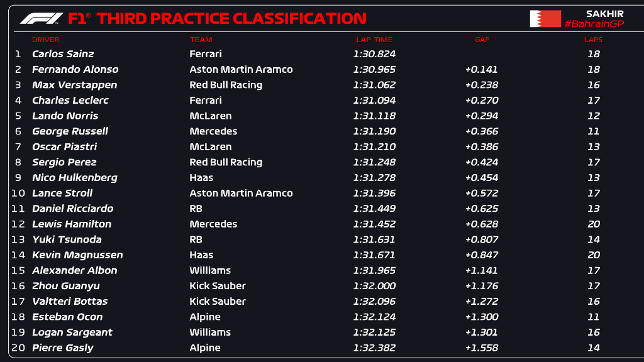644x362 pixels.
Task: Select Pierre Gasly in last position
Action: pos(63,348)
